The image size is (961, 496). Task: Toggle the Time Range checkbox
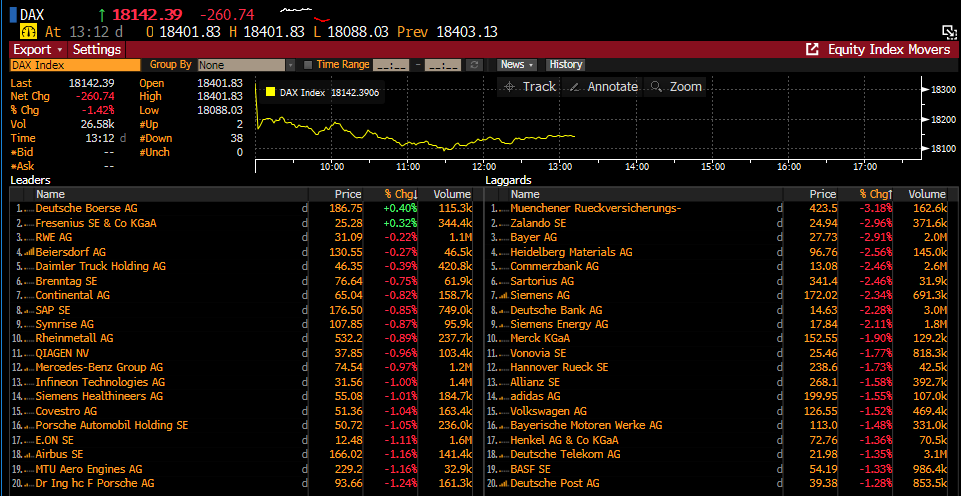click(x=308, y=65)
